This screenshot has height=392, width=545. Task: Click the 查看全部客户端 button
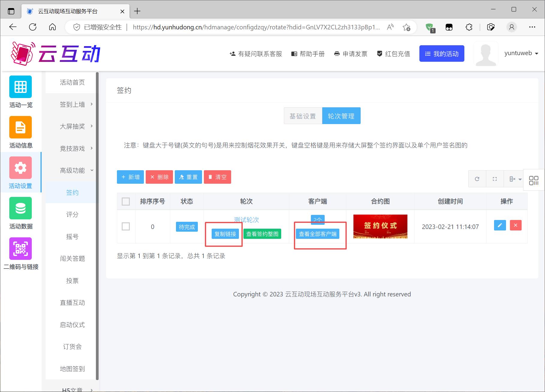[317, 234]
